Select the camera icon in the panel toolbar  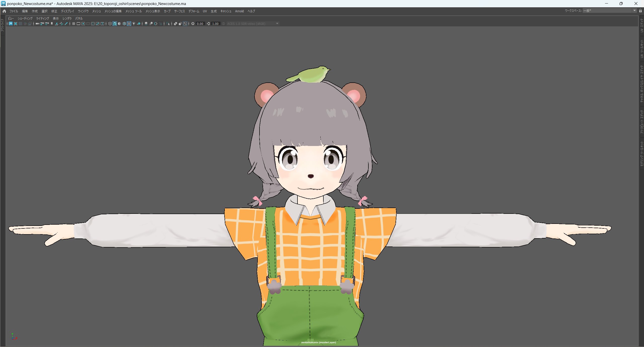[37, 24]
